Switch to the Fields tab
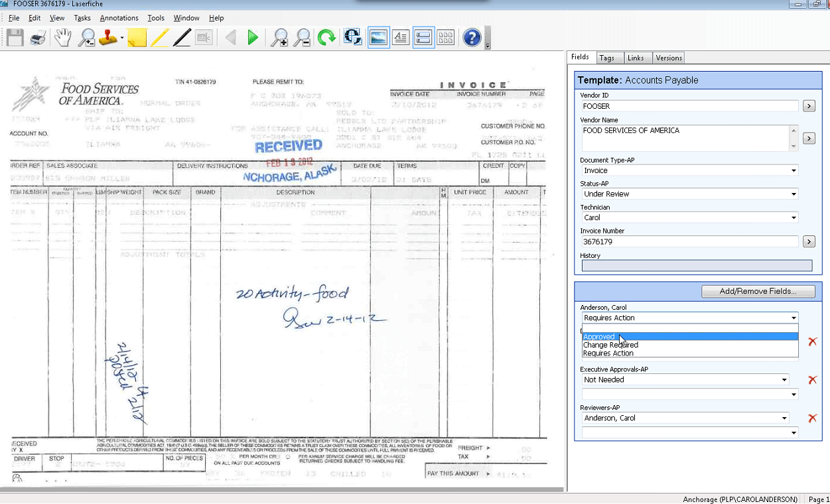Viewport: 830px width, 504px height. point(581,57)
